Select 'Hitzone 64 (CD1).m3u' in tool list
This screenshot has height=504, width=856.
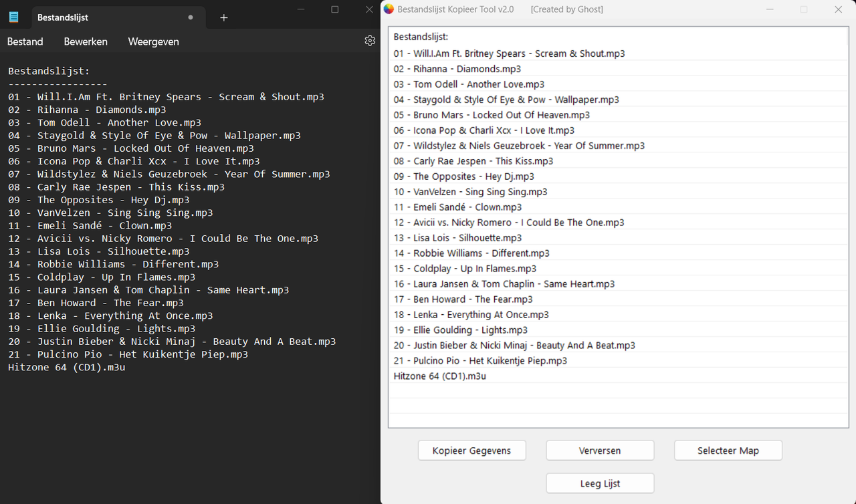click(619, 376)
